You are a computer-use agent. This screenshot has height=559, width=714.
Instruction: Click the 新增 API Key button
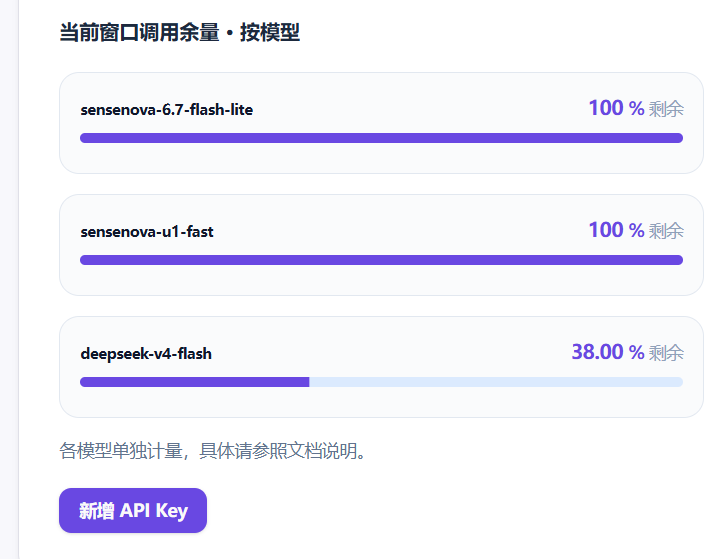[x=133, y=510]
